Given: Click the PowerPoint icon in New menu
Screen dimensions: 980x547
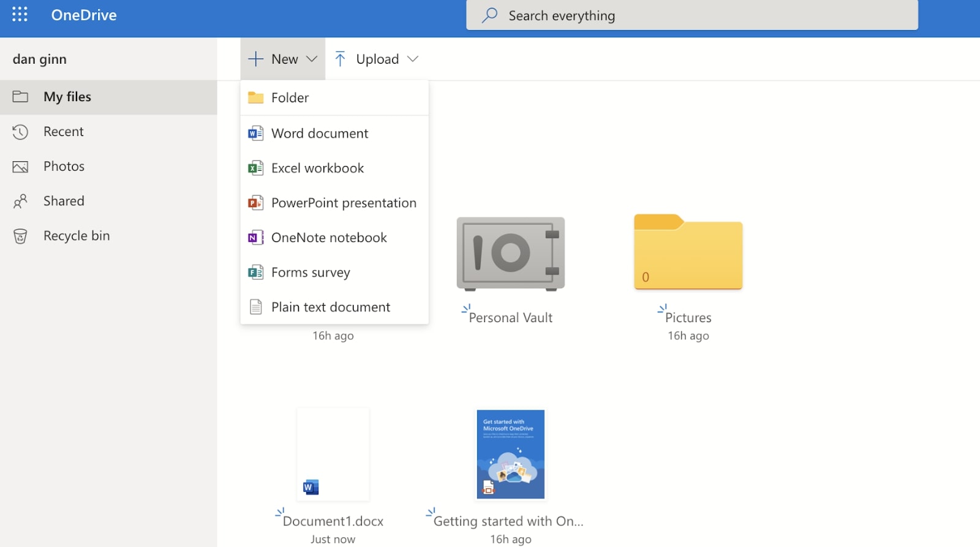Looking at the screenshot, I should coord(255,203).
